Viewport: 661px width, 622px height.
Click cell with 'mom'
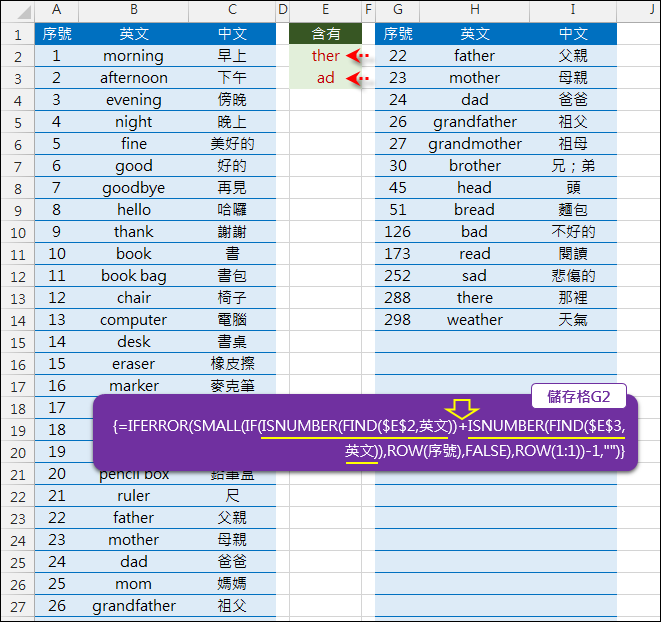point(134,584)
